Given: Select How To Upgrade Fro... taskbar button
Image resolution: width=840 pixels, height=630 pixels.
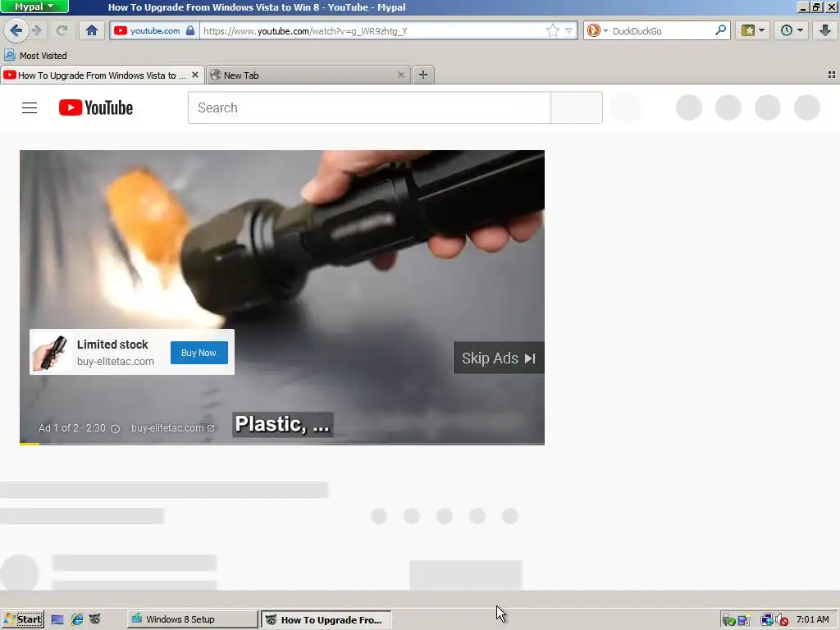Looking at the screenshot, I should (326, 620).
